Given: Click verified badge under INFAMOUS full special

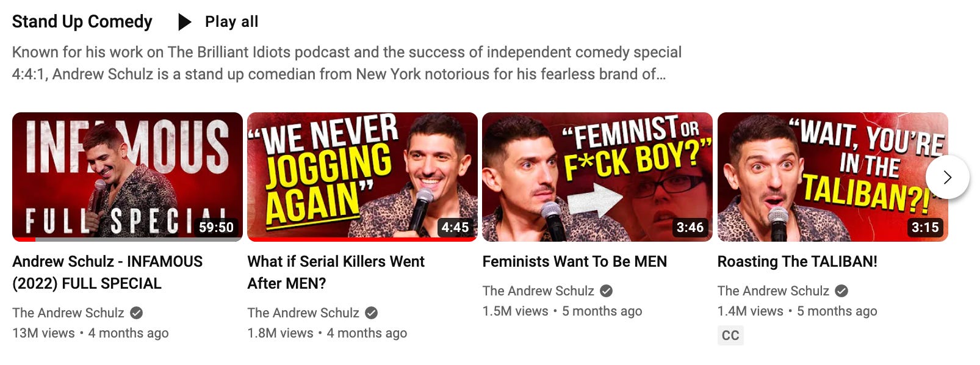Looking at the screenshot, I should click(x=137, y=313).
